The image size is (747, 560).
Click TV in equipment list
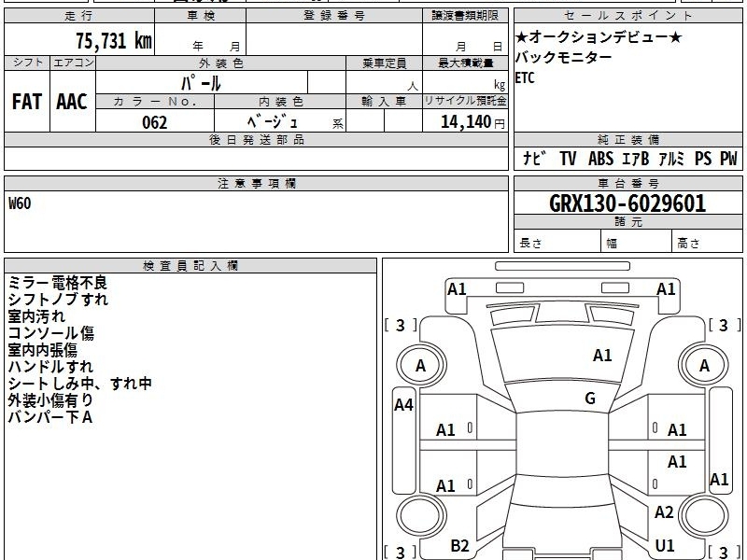tap(568, 158)
